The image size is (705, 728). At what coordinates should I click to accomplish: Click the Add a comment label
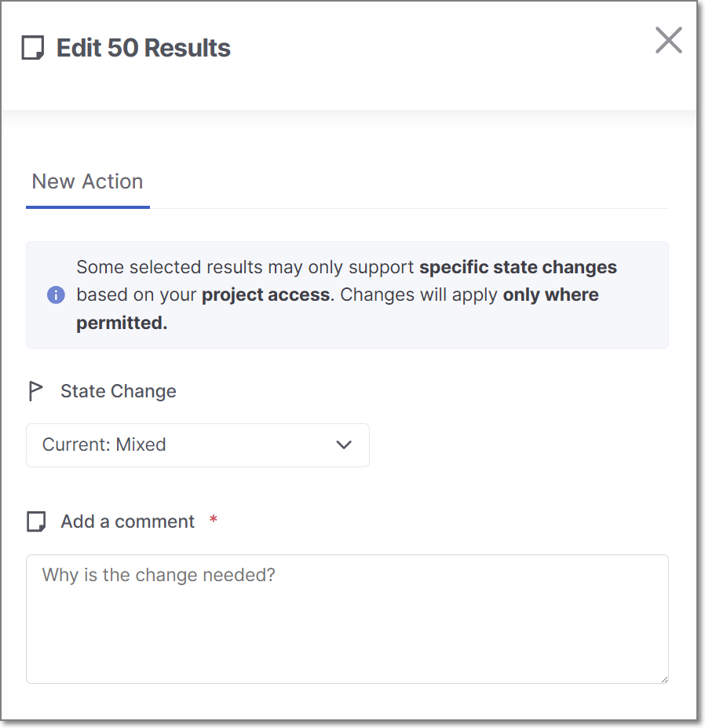tap(128, 521)
